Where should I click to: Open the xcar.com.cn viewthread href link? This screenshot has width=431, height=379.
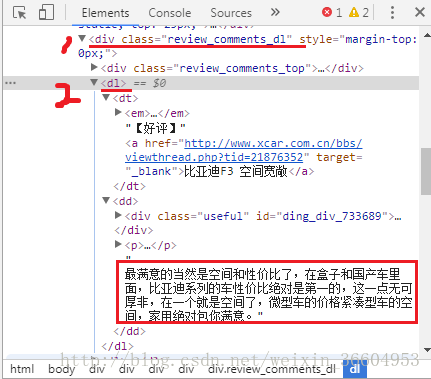[244, 150]
